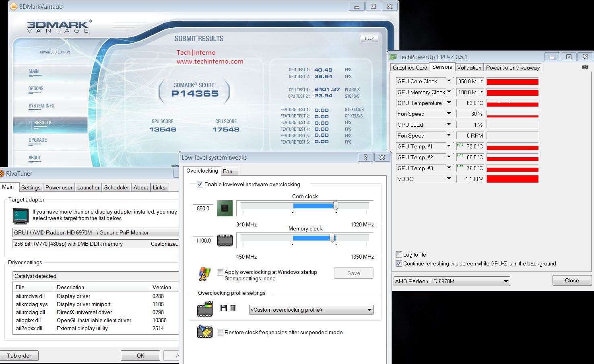
Task: Select the atikmdag.sys driver row
Action: 95,304
